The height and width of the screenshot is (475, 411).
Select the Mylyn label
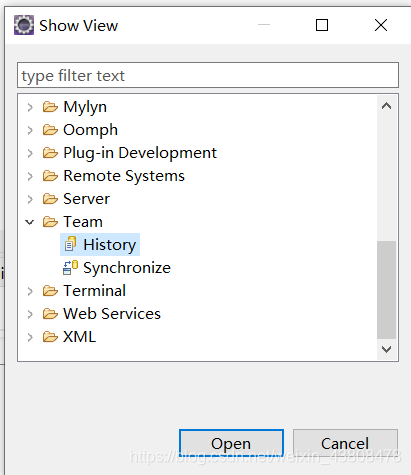[x=85, y=108]
